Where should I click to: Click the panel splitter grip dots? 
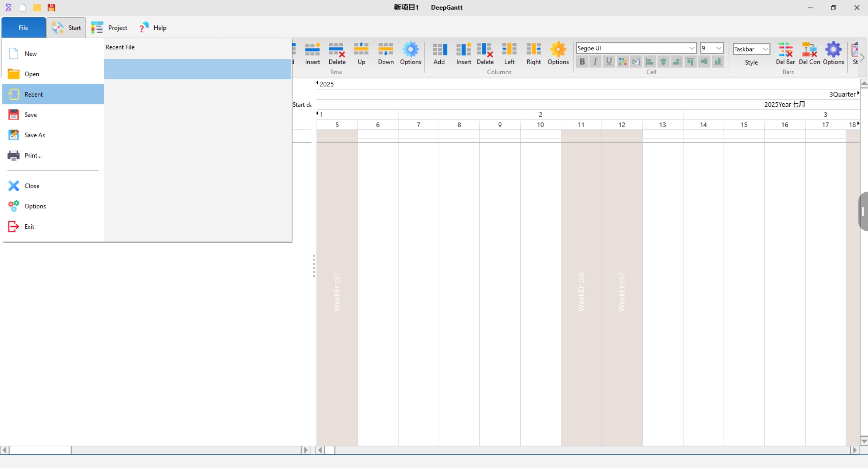[314, 266]
